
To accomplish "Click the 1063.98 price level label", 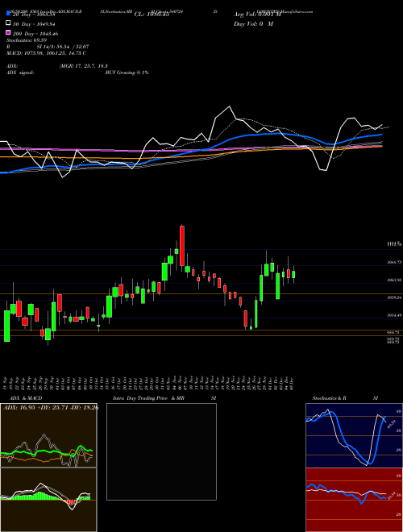I will (x=394, y=280).
